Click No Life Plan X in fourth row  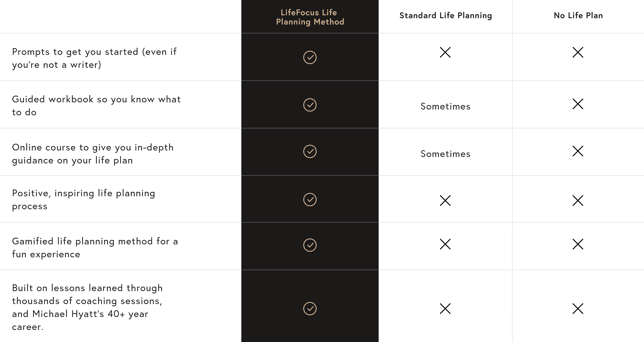click(578, 201)
